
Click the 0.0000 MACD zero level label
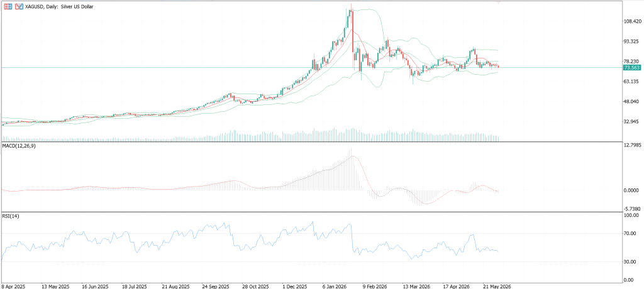pos(631,191)
